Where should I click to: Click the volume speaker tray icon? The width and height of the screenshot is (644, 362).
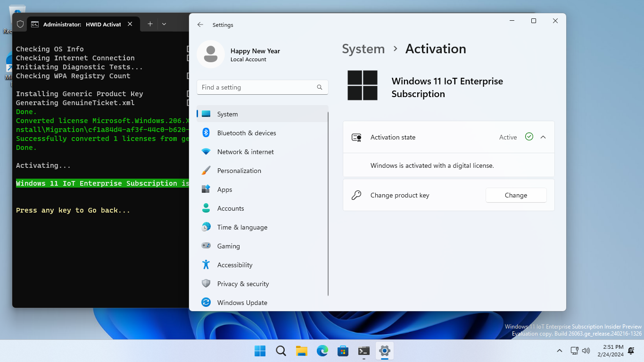(586, 351)
